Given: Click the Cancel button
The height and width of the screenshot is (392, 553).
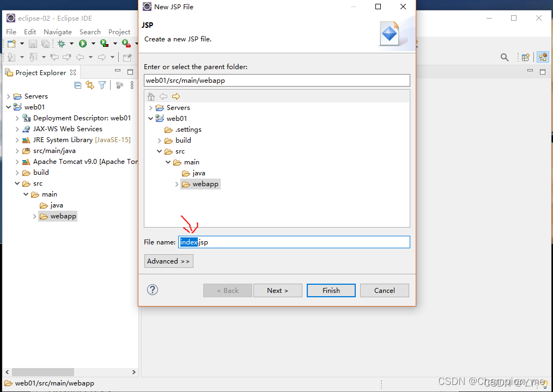Looking at the screenshot, I should pyautogui.click(x=385, y=291).
